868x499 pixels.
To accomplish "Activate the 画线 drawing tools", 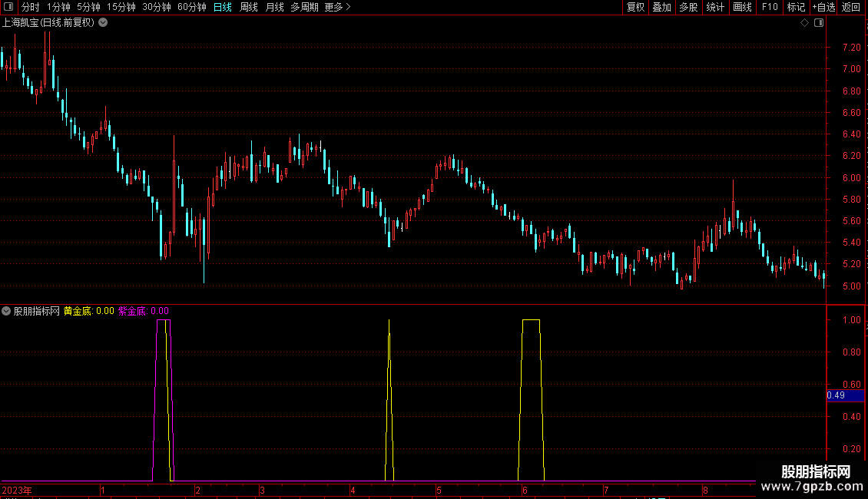I will tap(742, 7).
